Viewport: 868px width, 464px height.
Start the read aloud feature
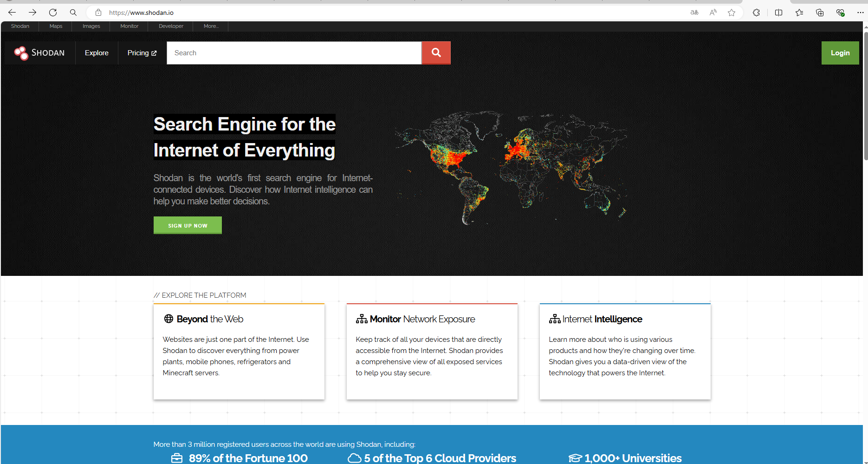click(x=713, y=13)
